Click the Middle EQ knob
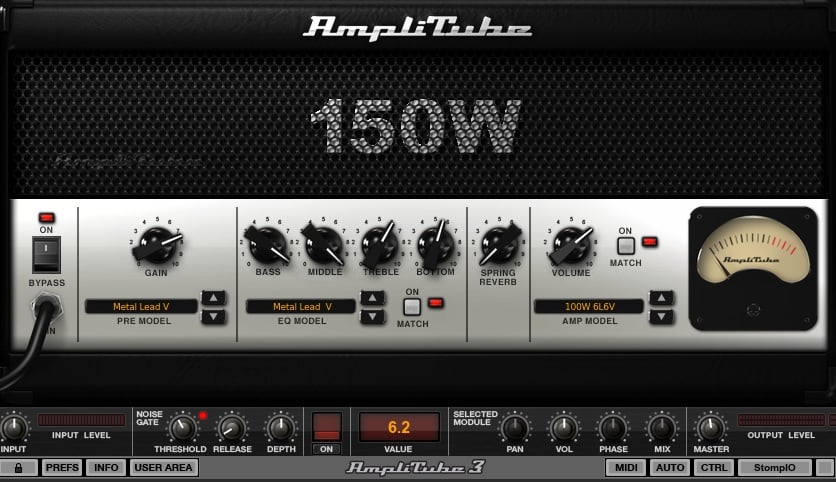 point(323,245)
